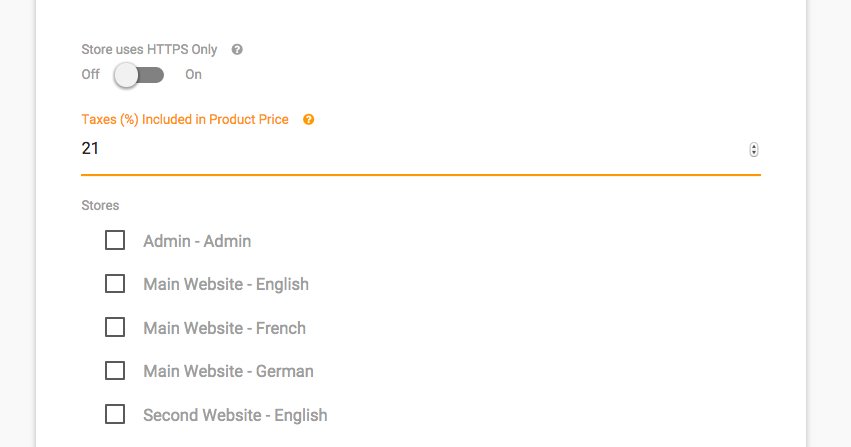Viewport: 851px width, 447px height.
Task: Click the "Second Website - English" label text
Action: click(235, 415)
